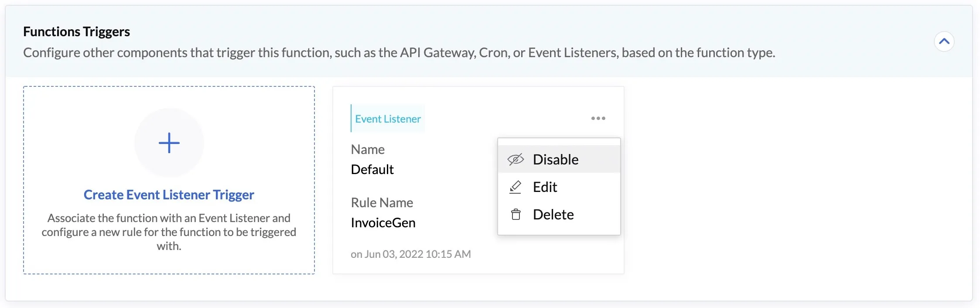Click the Name field label
This screenshot has height=308, width=980.
368,149
